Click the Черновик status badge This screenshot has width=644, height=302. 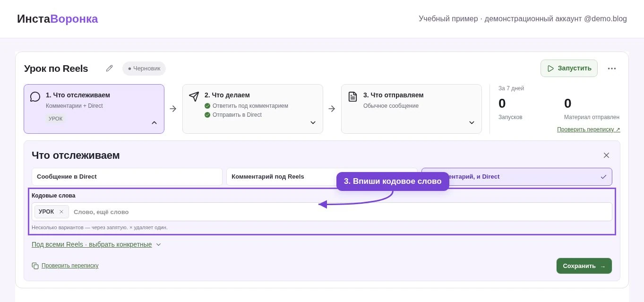pos(144,69)
